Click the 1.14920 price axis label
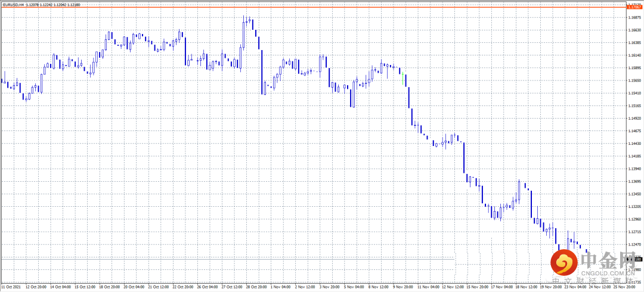The width and height of the screenshot is (644, 292). (636, 118)
